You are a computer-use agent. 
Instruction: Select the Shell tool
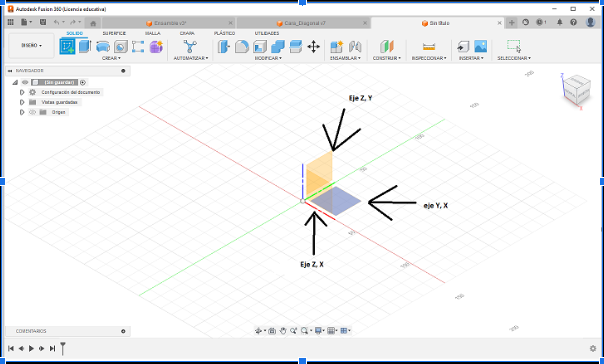tap(260, 47)
